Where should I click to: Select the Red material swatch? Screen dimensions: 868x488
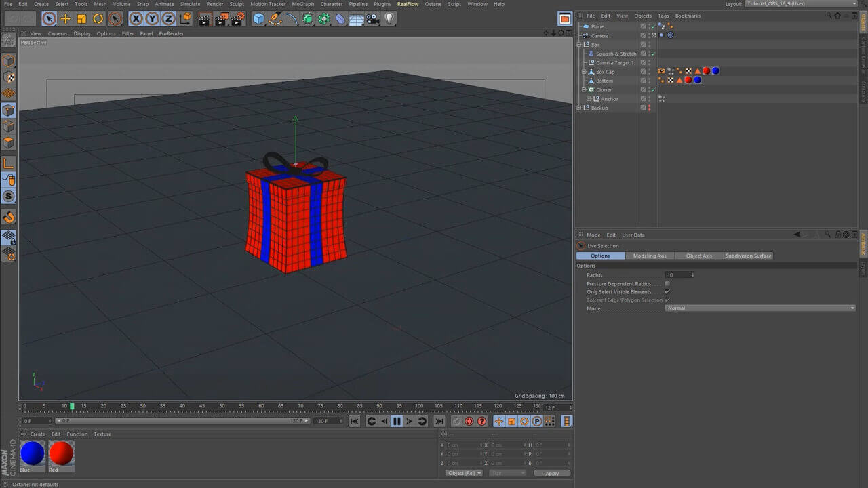[x=61, y=453]
